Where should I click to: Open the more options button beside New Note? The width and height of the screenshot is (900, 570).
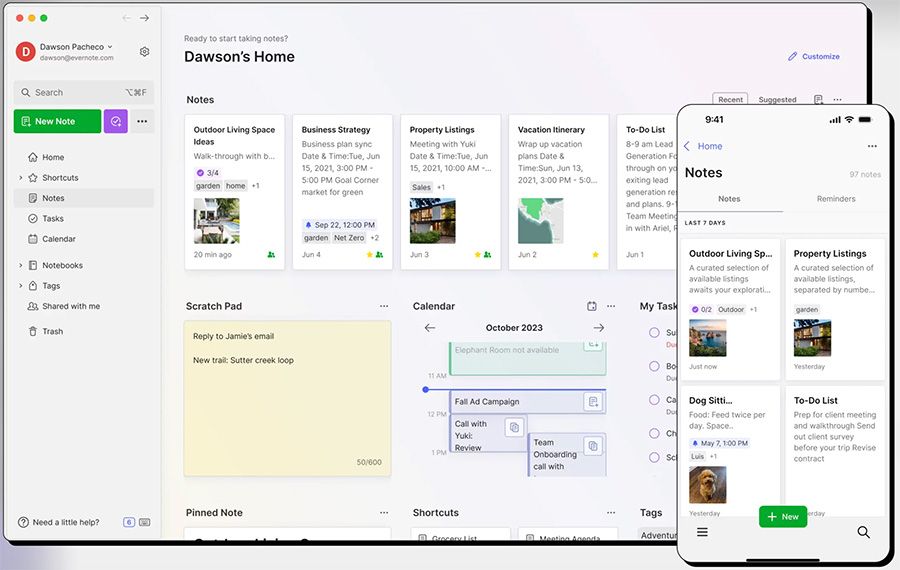coord(142,121)
